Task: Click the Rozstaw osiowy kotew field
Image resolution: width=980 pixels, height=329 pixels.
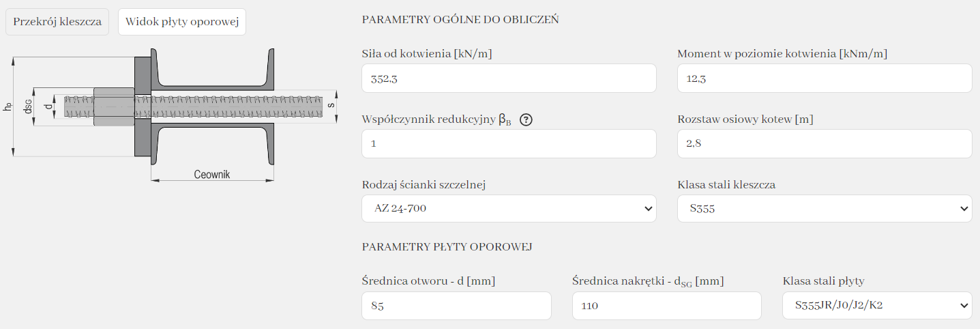Action: [x=824, y=144]
